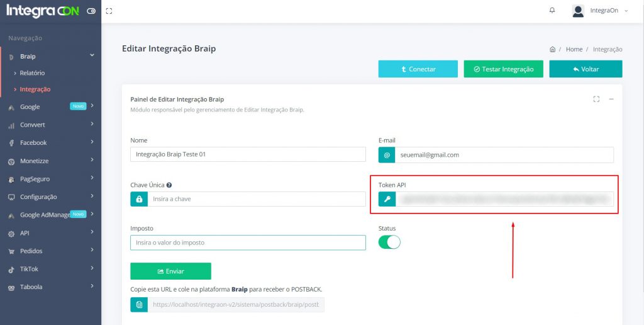The image size is (644, 325).
Task: Toggle sidebar with the header switch icon
Action: [91, 11]
